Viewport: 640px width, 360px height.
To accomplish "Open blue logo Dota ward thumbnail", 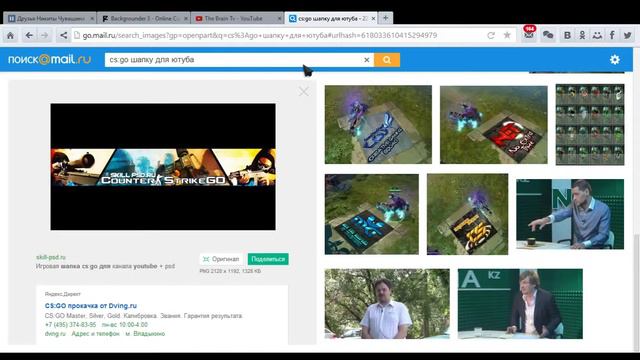I will pos(378,124).
